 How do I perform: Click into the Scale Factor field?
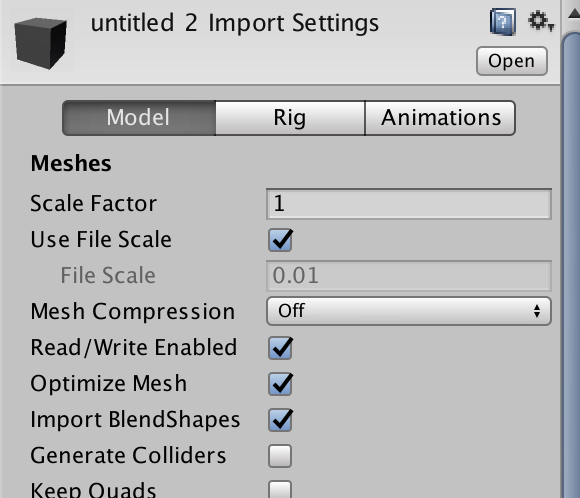pyautogui.click(x=409, y=204)
